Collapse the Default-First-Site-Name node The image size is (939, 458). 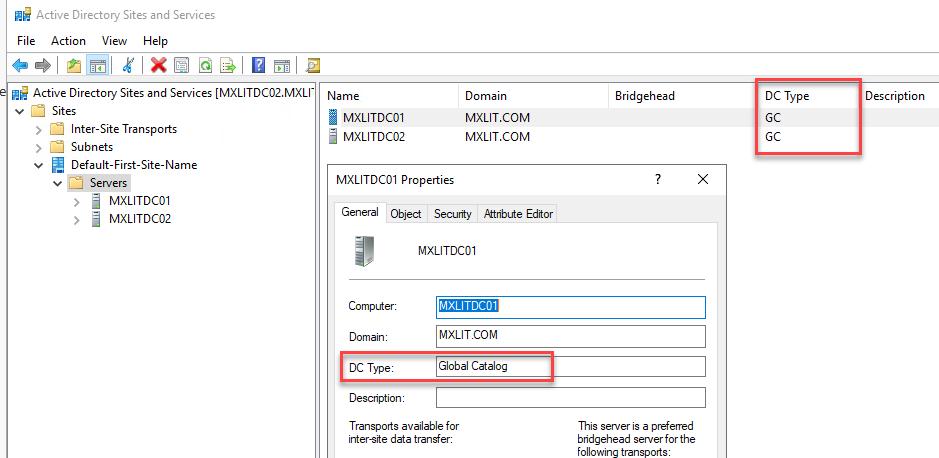(39, 165)
